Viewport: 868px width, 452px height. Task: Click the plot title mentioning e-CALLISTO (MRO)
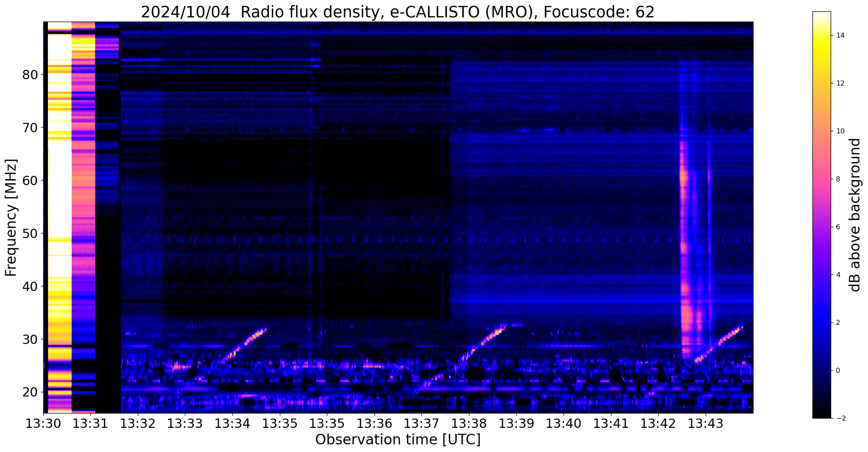(397, 12)
